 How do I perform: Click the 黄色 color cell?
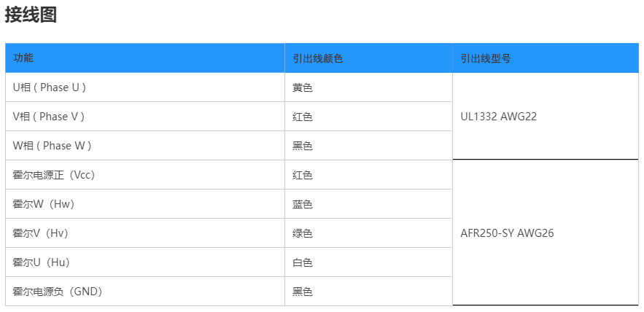303,87
